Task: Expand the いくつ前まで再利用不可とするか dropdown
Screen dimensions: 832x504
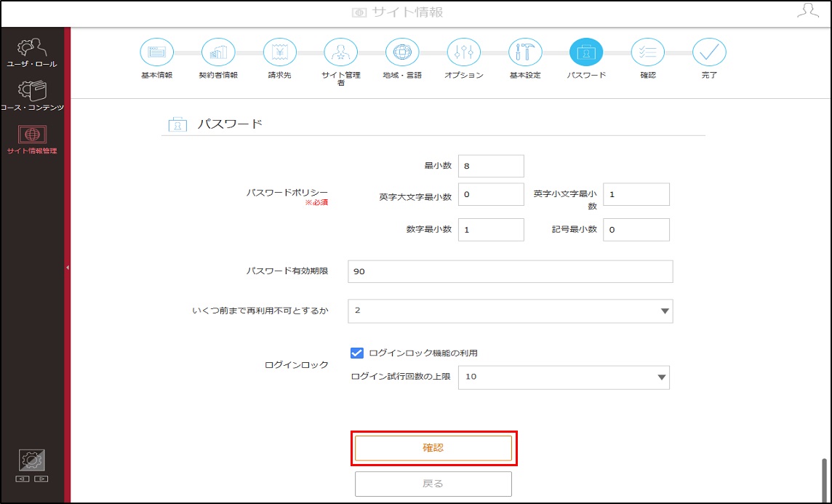Action: point(511,311)
